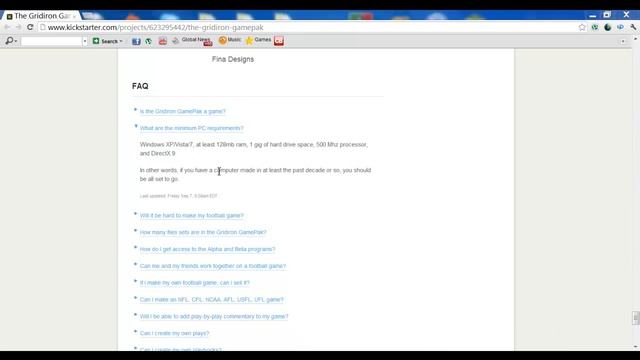Open the Music toolbar item

(x=230, y=40)
